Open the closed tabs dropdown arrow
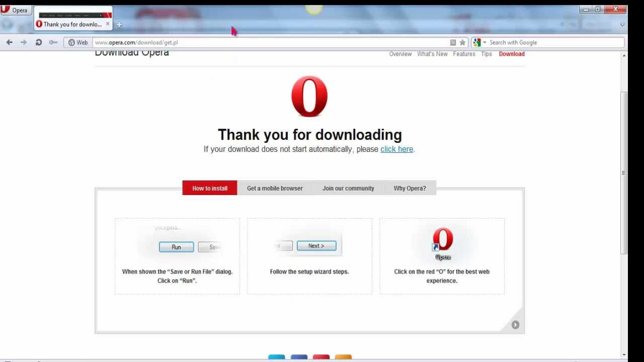This screenshot has width=644, height=362. (622, 24)
